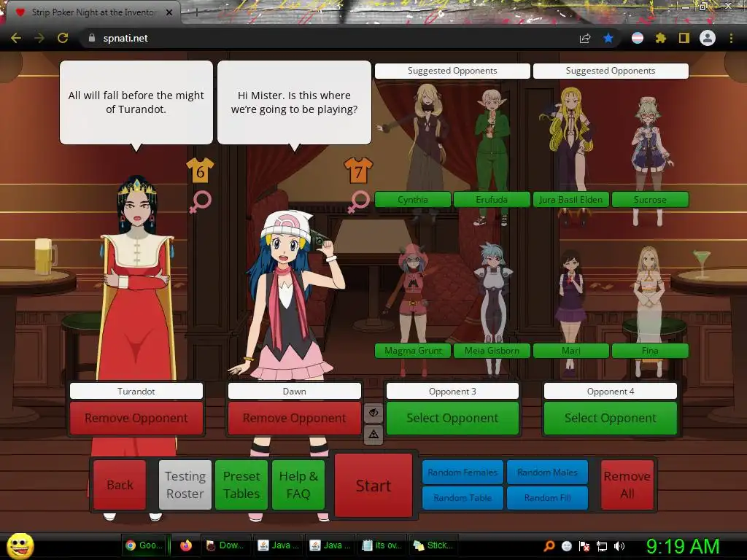Screen dimensions: 747x560
Task: Reload the spnati.net page
Action: 63,38
